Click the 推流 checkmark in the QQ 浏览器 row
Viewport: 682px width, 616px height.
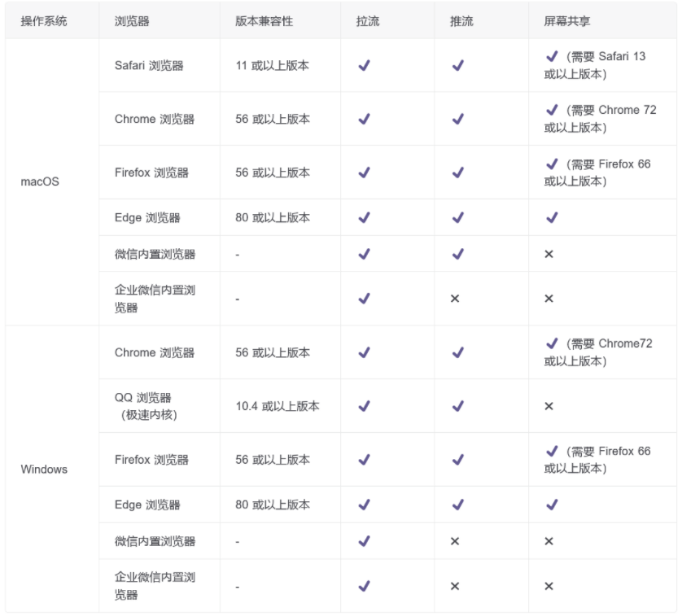click(457, 406)
